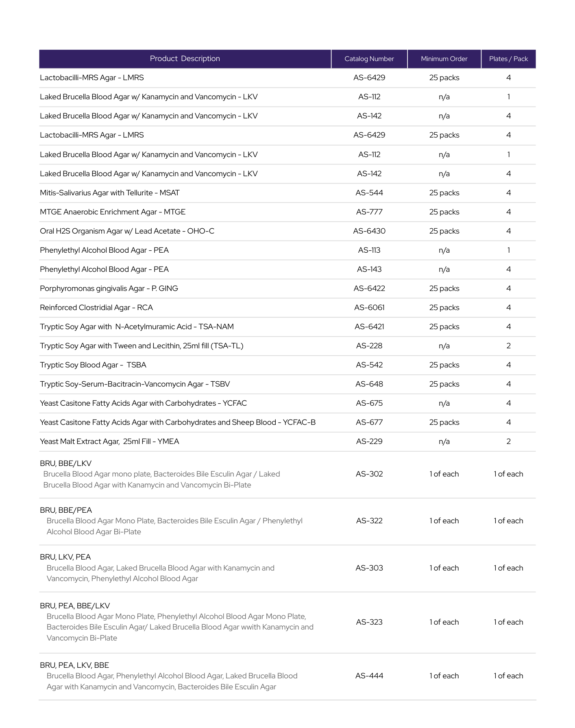The width and height of the screenshot is (575, 728).
Task: Click the Tryptic Soy Blood Agar - TSBA entry
Action: pyautogui.click(x=93, y=365)
